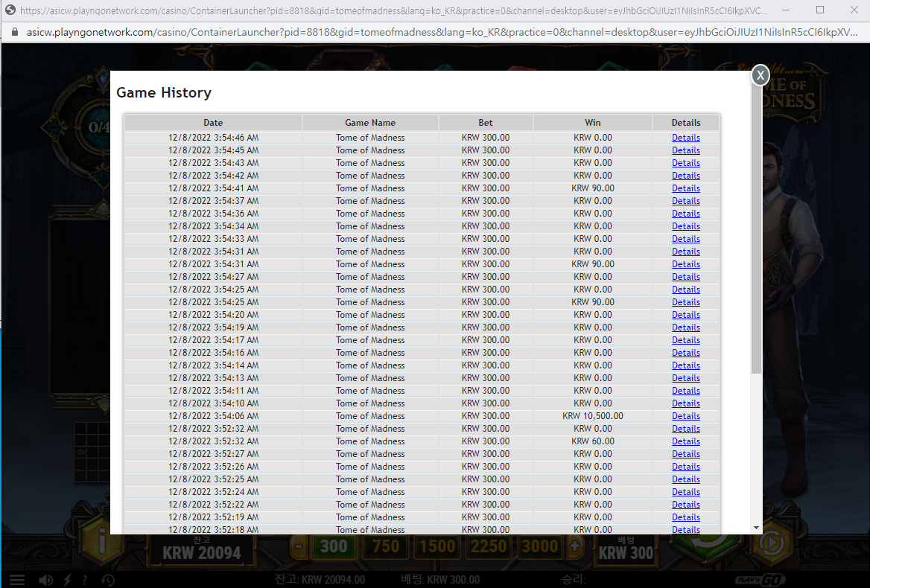This screenshot has height=588, width=902.
Task: Open Details for 3:54:46 AM round
Action: (686, 138)
